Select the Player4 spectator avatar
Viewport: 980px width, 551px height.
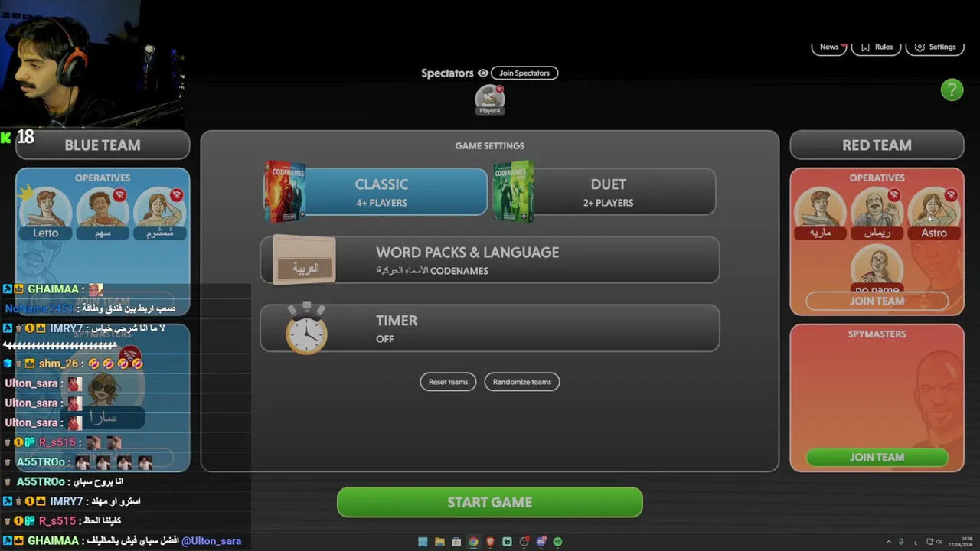click(x=489, y=99)
